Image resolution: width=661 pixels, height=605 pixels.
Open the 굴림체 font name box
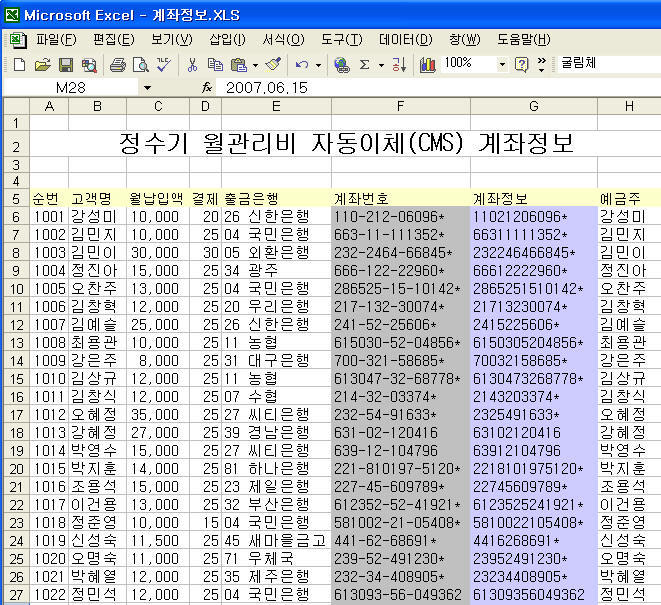pyautogui.click(x=609, y=63)
